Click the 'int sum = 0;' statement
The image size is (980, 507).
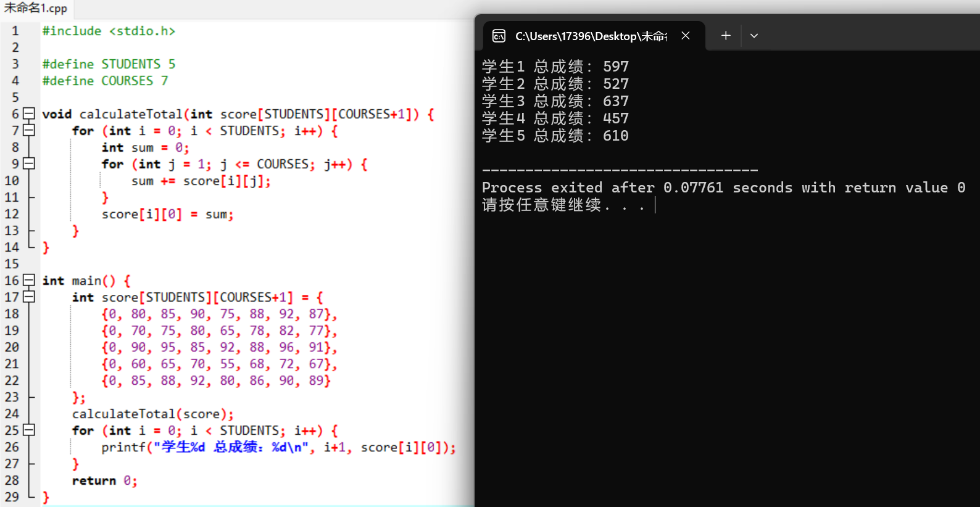[146, 147]
